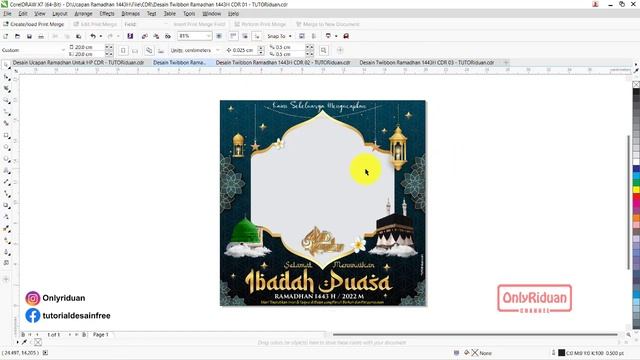This screenshot has height=360, width=640.
Task: Click the Import icon
Action: [144, 36]
